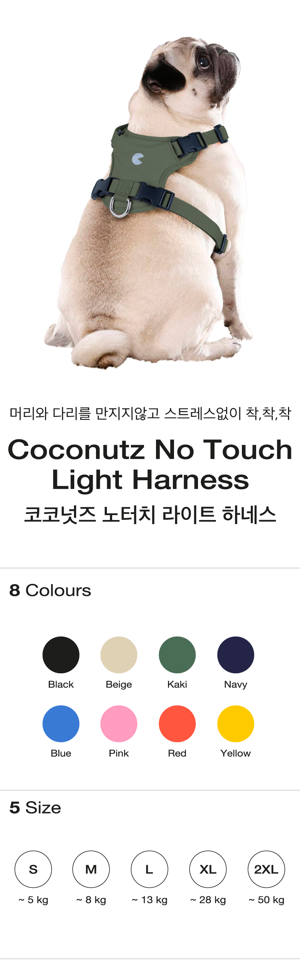Screen dimensions: 300x980
Task: Select size S circle
Action: (33, 869)
